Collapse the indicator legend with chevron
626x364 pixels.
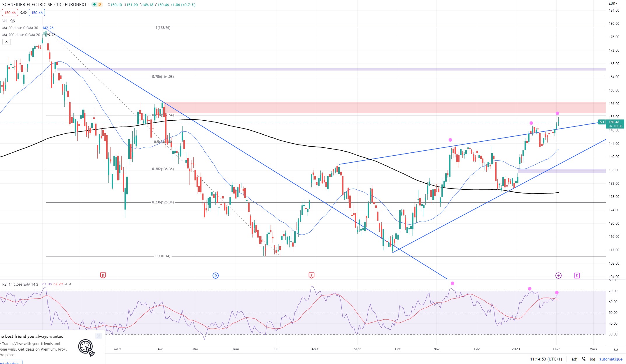click(x=6, y=42)
